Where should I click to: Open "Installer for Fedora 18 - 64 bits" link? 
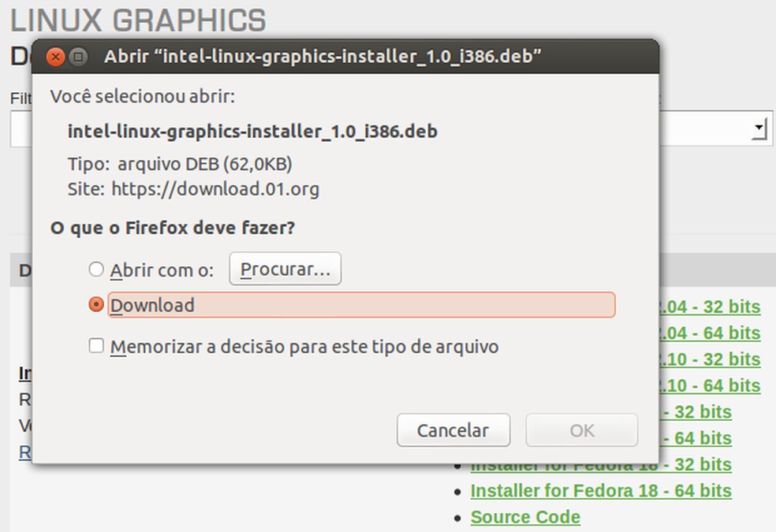point(601,490)
